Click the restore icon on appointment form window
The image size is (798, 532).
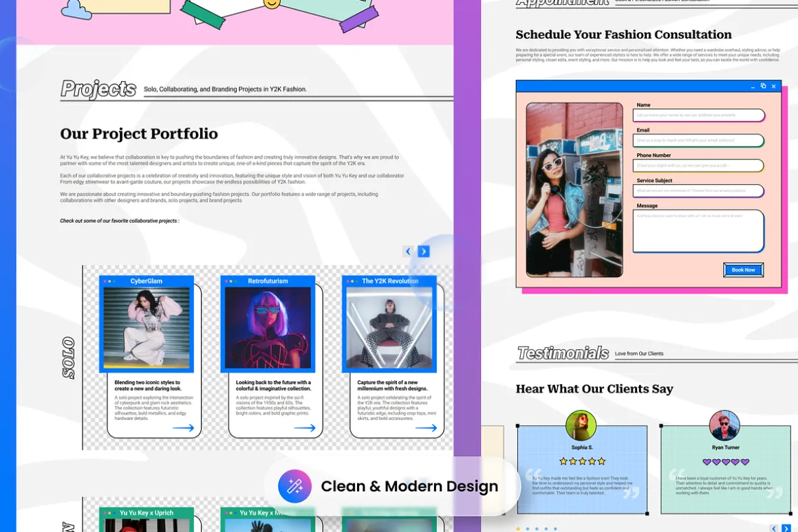coord(763,86)
